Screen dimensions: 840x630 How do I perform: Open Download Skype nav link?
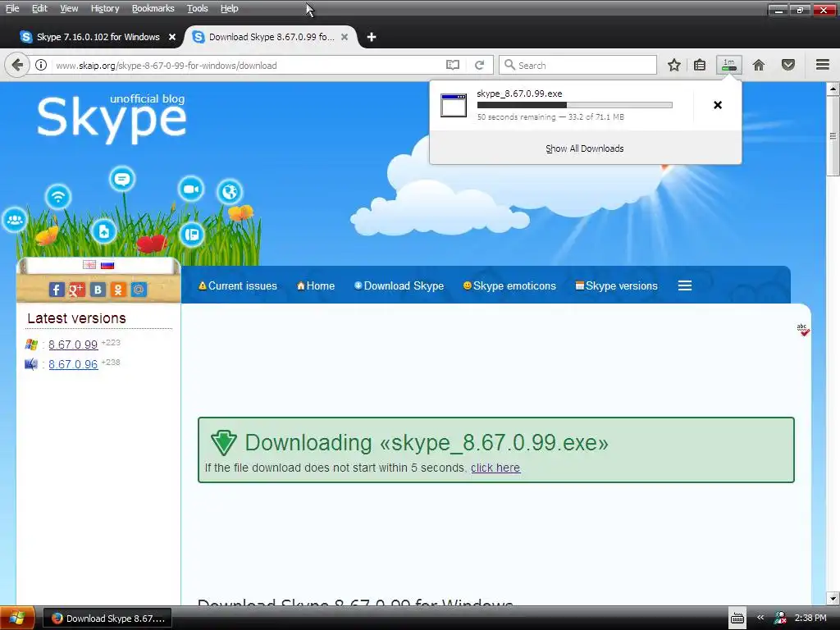(399, 285)
